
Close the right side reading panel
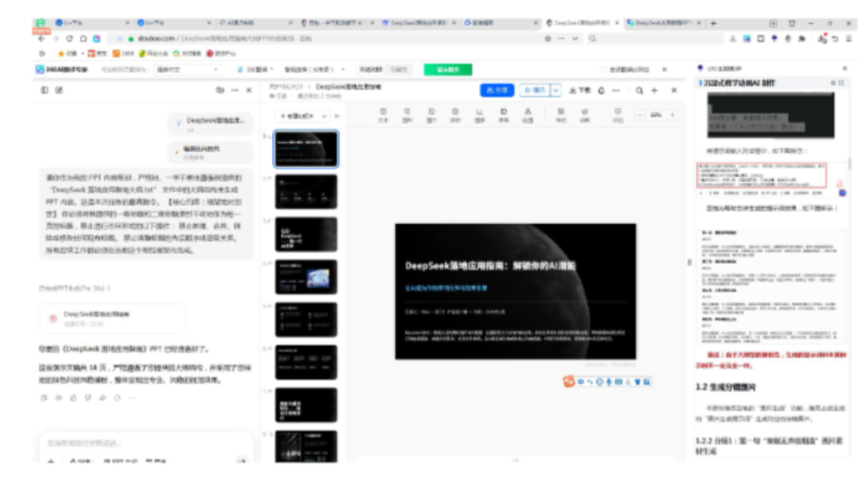point(845,69)
